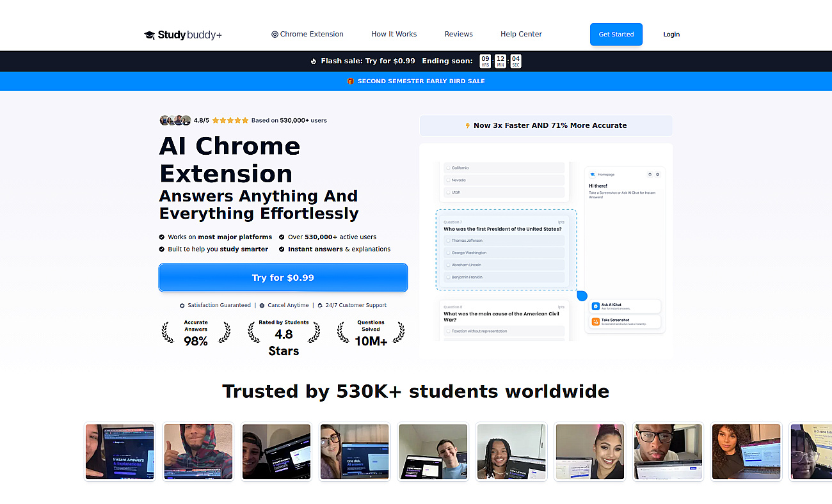Click the icon beside Cancel Anytime
The image size is (832, 504).
coord(262,306)
